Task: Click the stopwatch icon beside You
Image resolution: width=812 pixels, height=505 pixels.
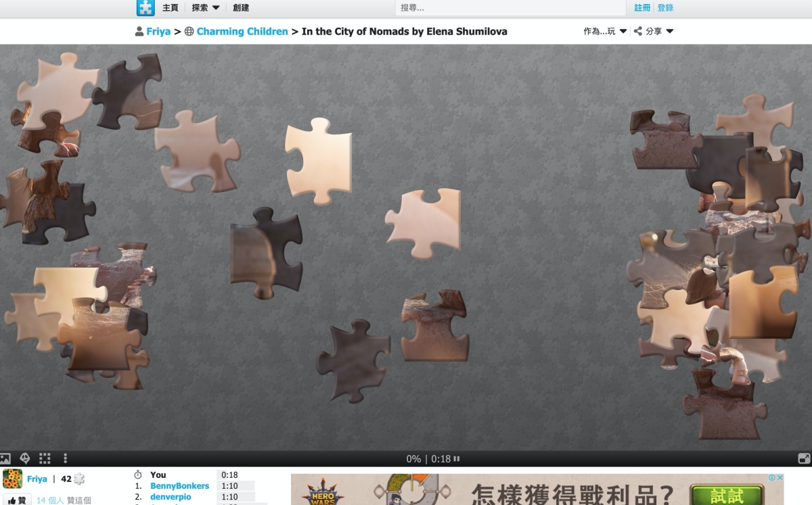Action: click(138, 475)
